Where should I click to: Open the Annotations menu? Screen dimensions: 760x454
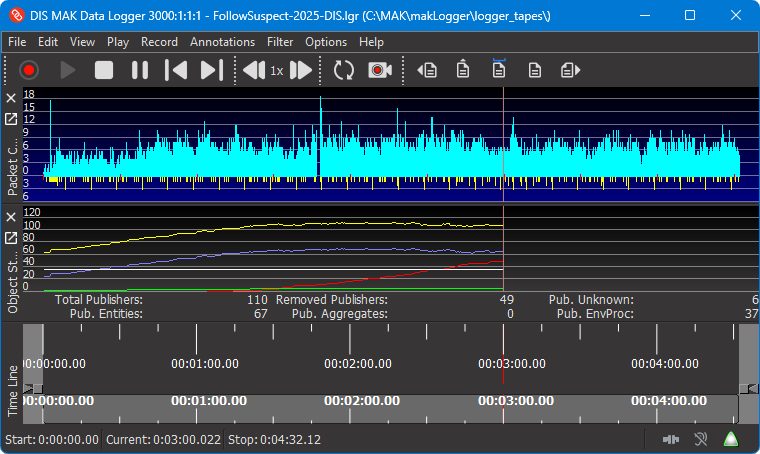coord(222,42)
